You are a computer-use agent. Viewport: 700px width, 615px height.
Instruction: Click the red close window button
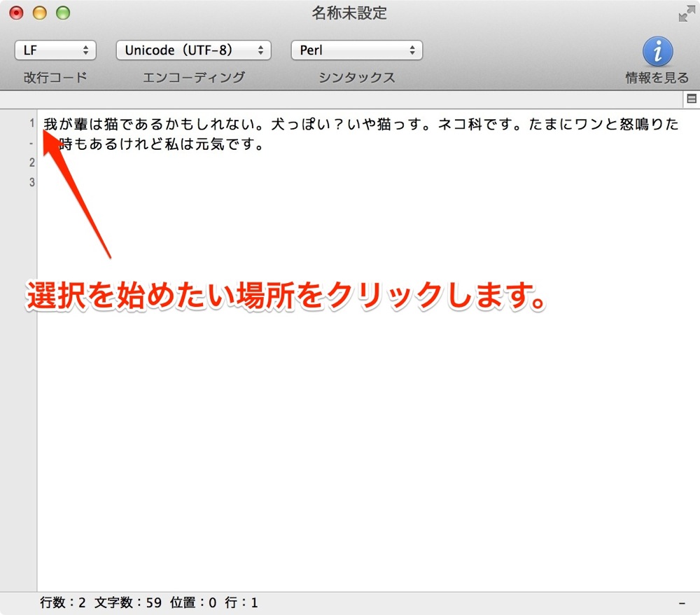[17, 13]
